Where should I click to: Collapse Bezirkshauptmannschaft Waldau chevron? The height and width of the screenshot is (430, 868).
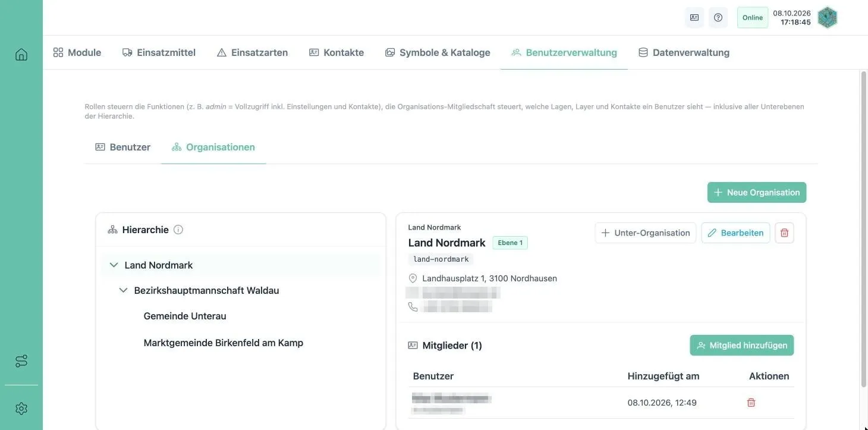(123, 290)
